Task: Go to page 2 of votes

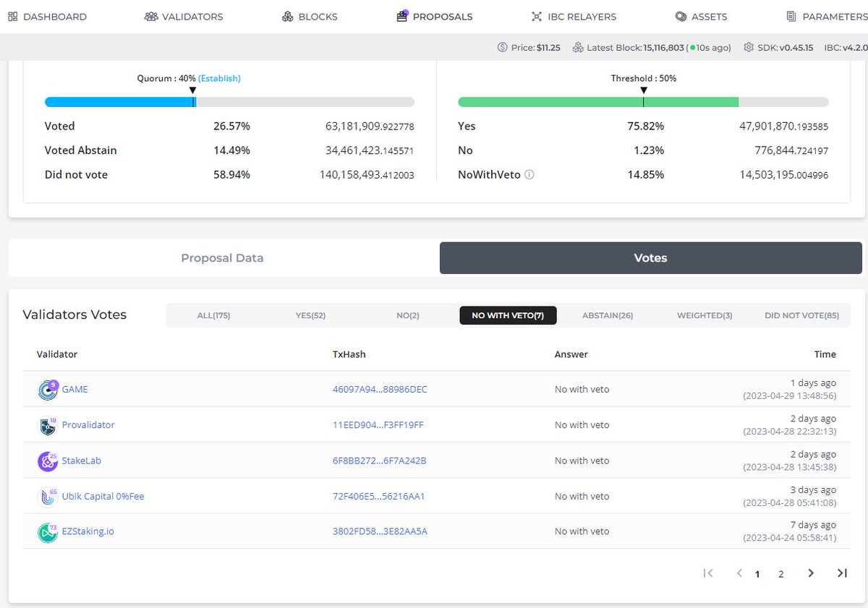Action: click(x=781, y=574)
